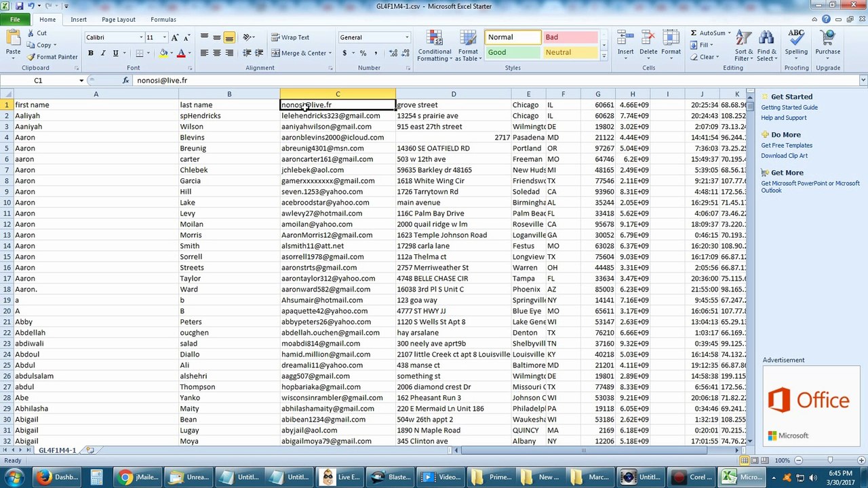Open the Orientation text angle icon
Image resolution: width=868 pixels, height=488 pixels.
(x=248, y=37)
